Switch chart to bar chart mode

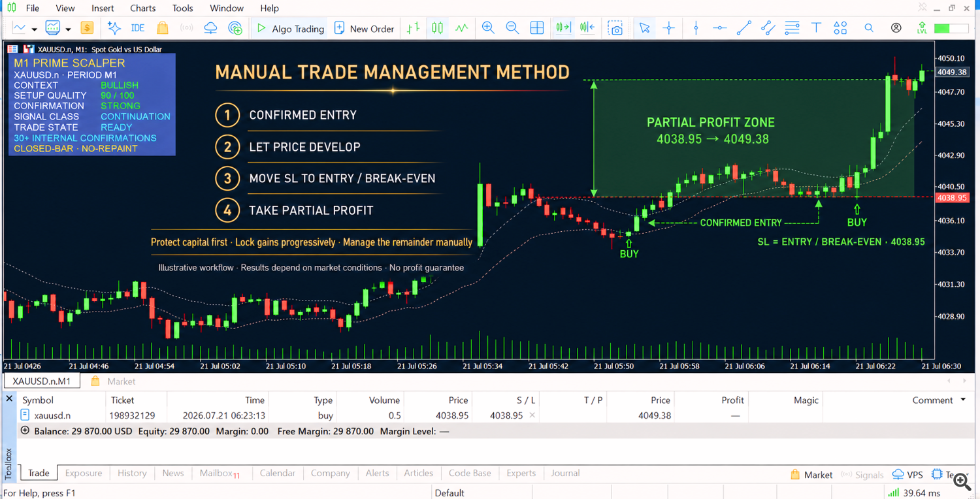click(x=413, y=28)
